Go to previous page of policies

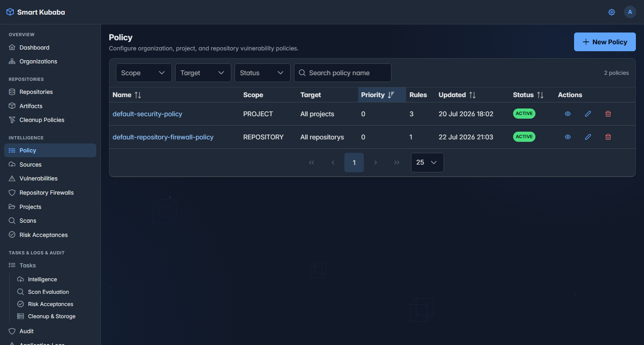333,163
